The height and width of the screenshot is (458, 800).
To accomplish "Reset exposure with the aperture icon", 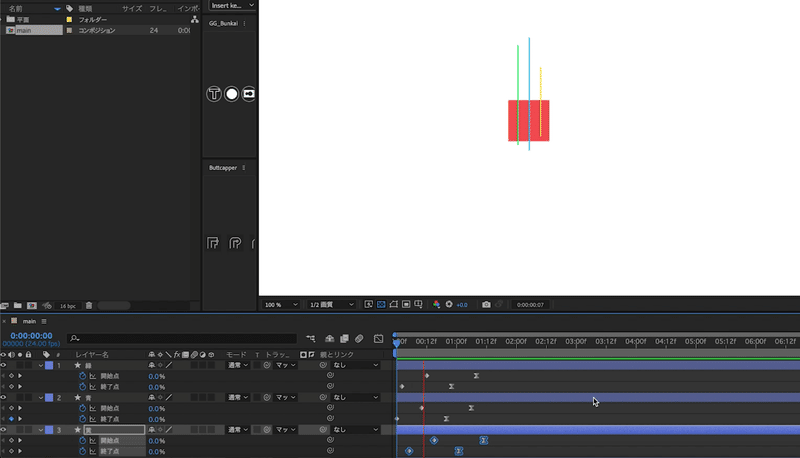I will 449,304.
